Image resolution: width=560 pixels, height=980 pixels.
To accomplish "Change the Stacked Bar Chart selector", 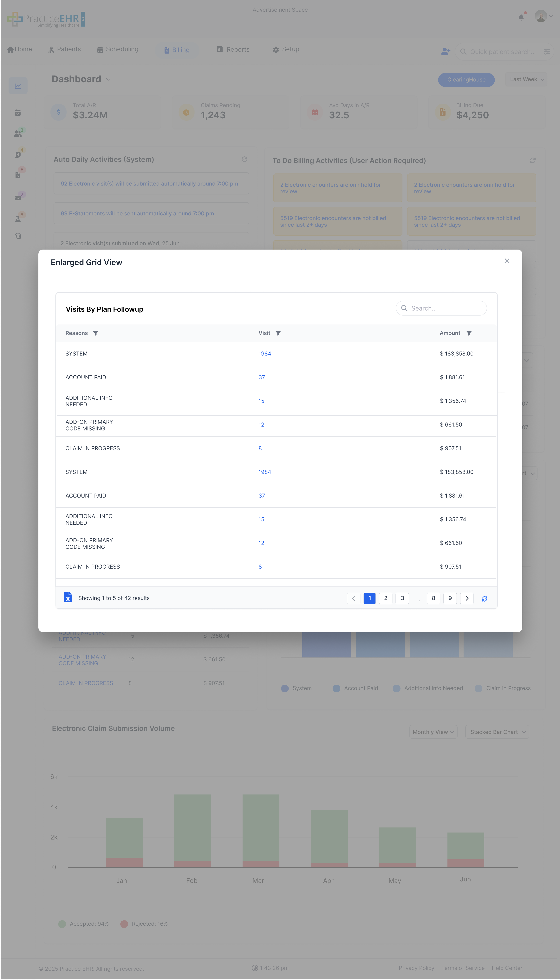I will coord(497,732).
